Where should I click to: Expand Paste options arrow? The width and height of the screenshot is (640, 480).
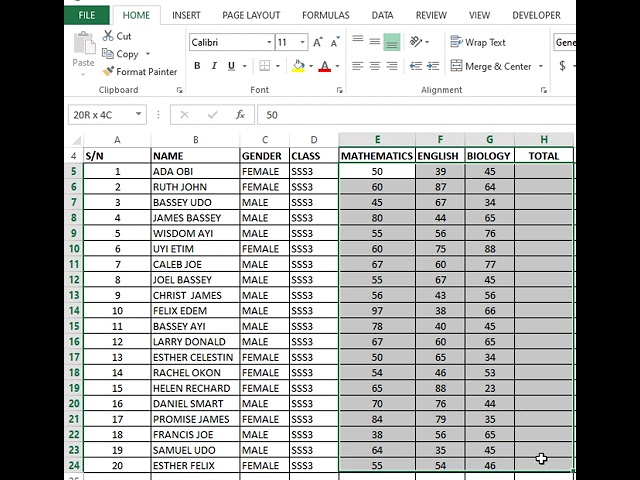(x=83, y=74)
